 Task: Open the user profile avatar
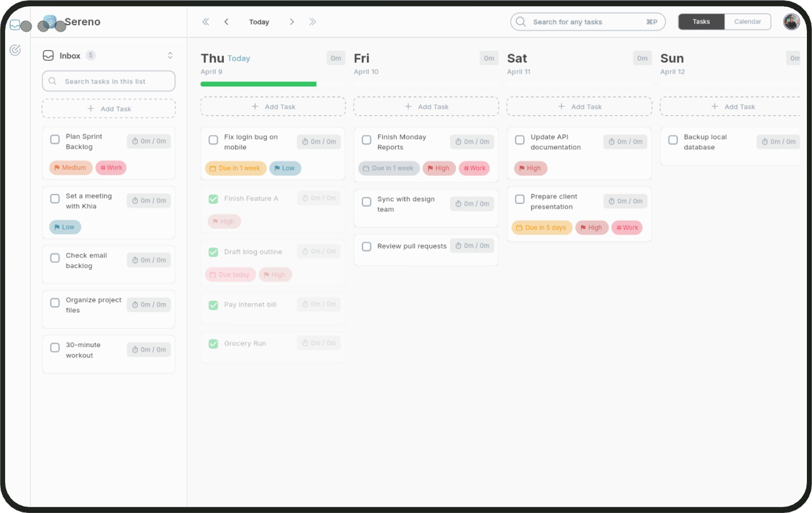pyautogui.click(x=792, y=21)
